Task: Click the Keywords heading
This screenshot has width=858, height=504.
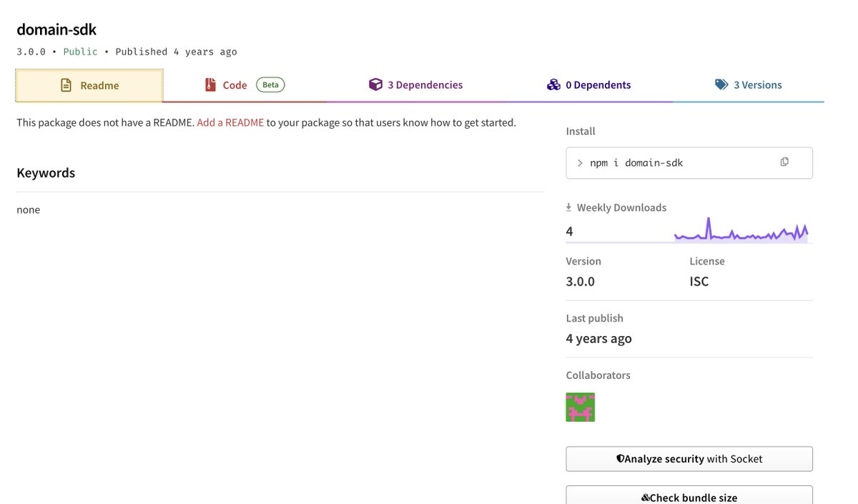Action: [46, 173]
